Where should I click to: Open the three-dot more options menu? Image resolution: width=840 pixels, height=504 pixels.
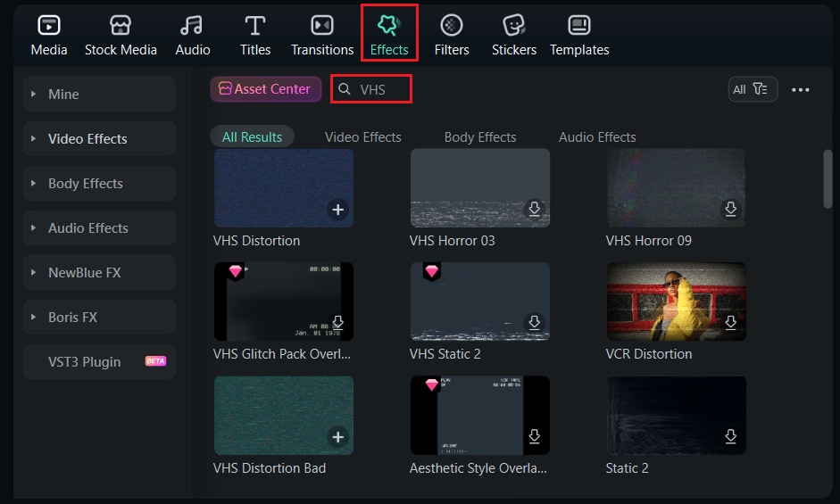pos(801,90)
